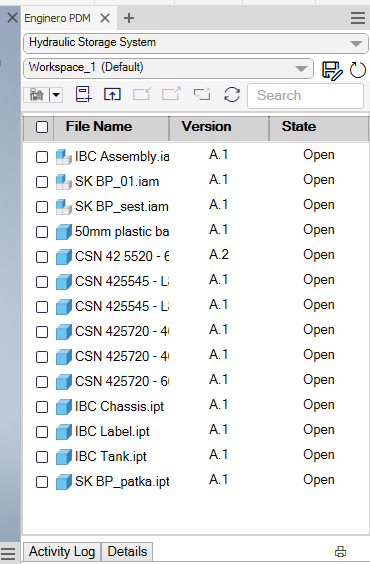This screenshot has height=564, width=370.
Task: Click the sync arrows toolbar icon
Action: [232, 95]
